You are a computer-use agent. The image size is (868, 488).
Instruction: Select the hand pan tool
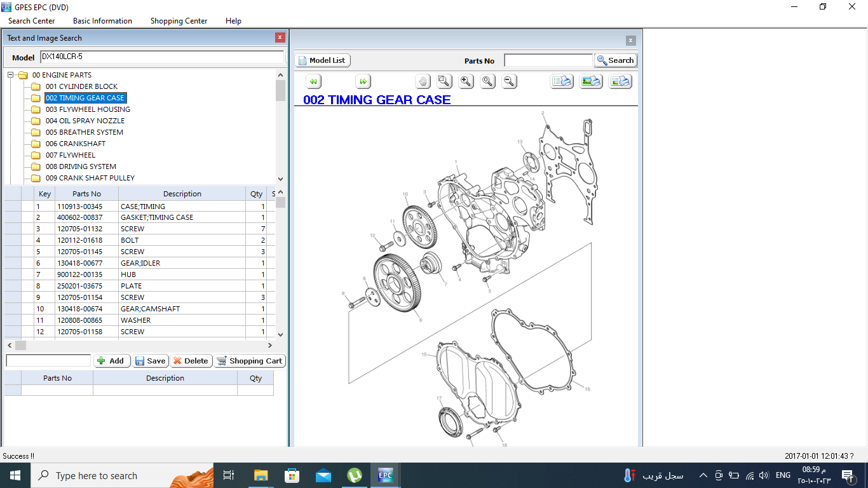tap(423, 81)
